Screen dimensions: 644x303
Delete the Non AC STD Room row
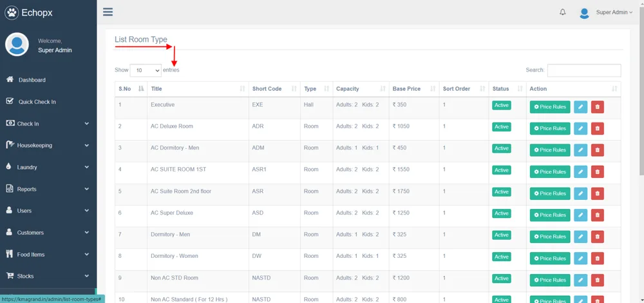597,280
